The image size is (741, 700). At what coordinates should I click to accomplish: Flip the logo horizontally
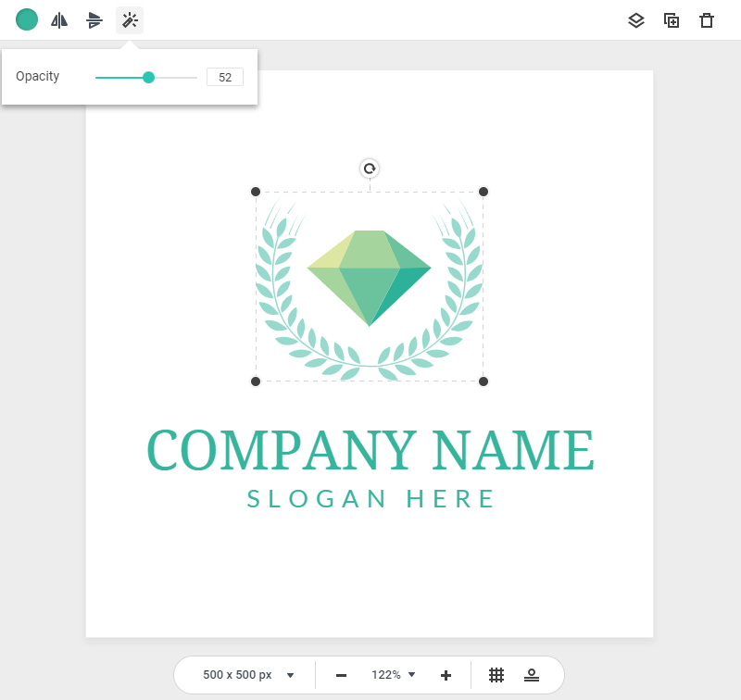[x=60, y=20]
